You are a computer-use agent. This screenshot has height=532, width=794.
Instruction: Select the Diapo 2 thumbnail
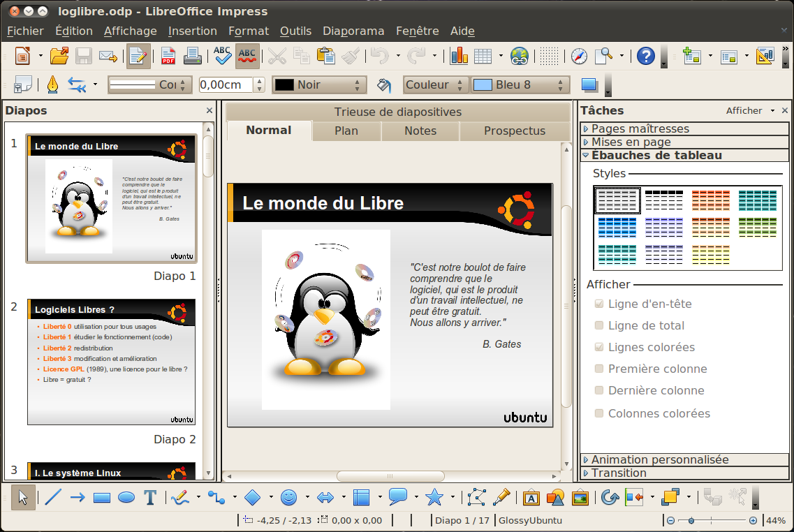[x=111, y=362]
